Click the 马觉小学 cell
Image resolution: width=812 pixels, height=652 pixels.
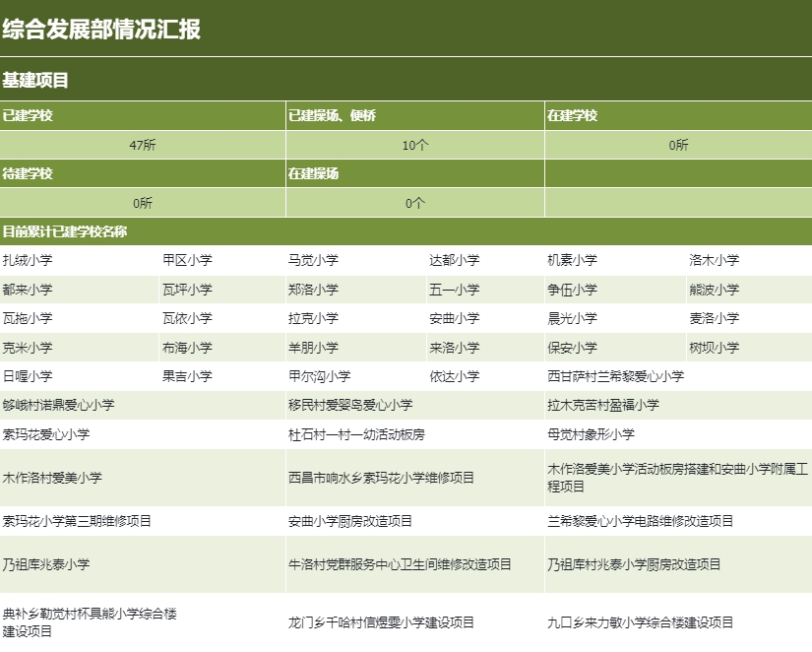355,260
